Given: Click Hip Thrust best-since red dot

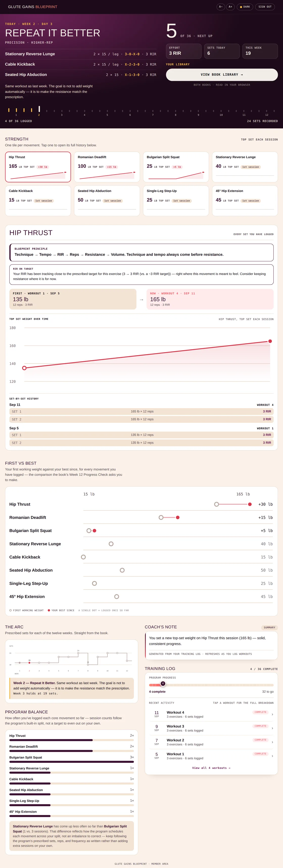Looking at the screenshot, I should (250, 505).
